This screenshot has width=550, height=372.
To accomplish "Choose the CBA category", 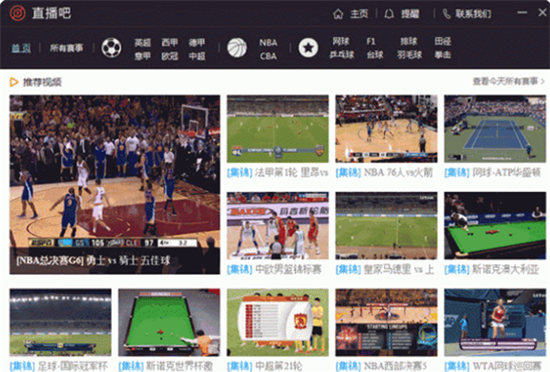I will pos(268,56).
